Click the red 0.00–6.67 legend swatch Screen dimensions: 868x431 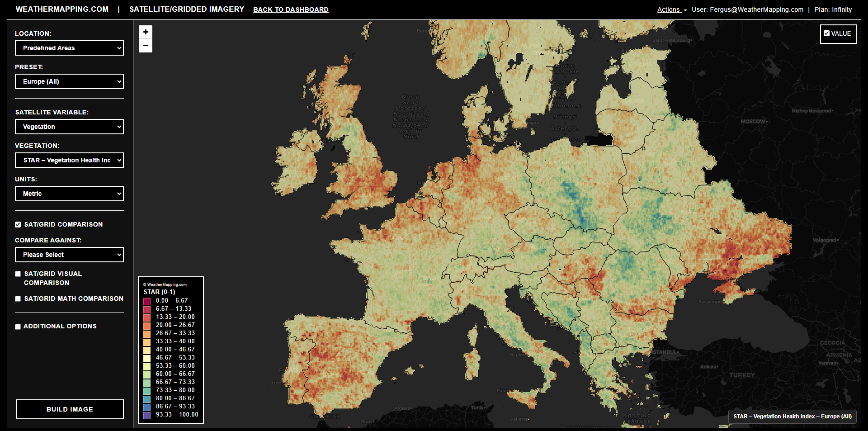click(146, 300)
